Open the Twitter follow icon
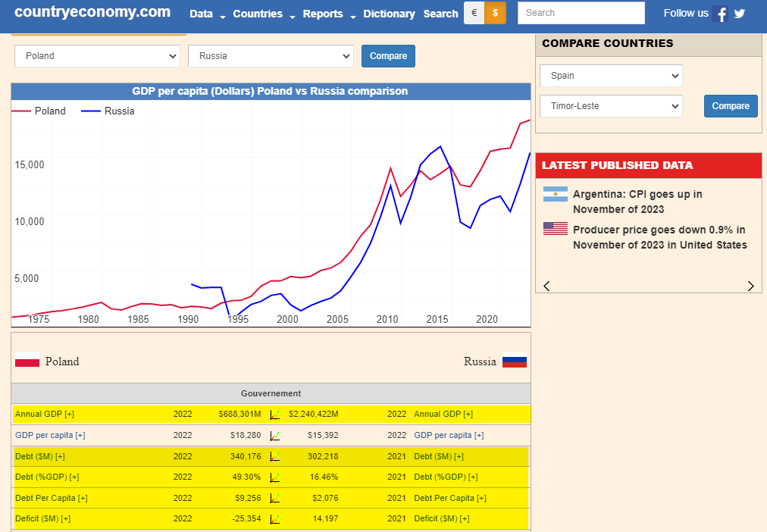The image size is (767, 532). [x=740, y=13]
